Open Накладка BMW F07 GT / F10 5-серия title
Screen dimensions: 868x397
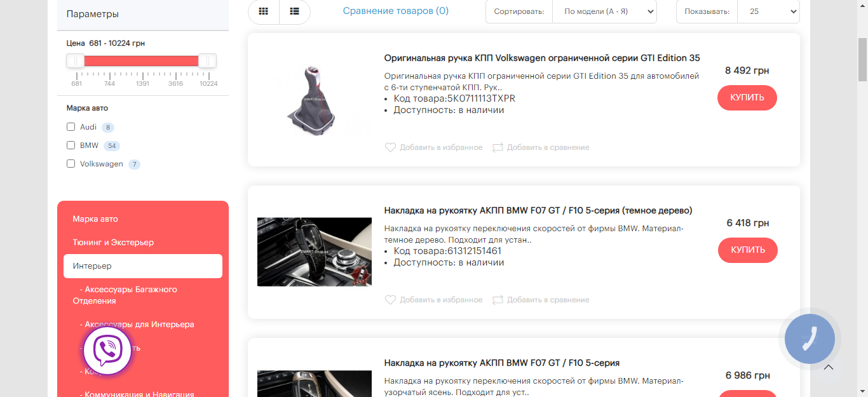[502, 363]
